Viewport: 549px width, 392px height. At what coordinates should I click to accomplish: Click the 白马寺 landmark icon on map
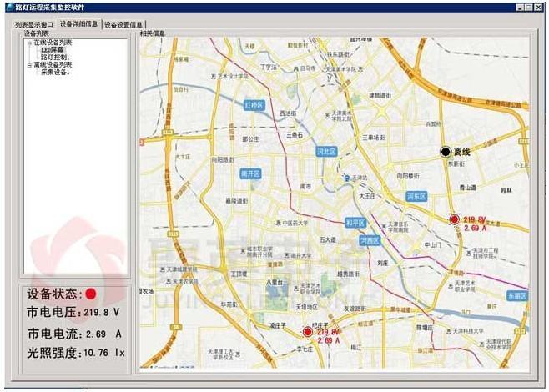tap(296, 69)
